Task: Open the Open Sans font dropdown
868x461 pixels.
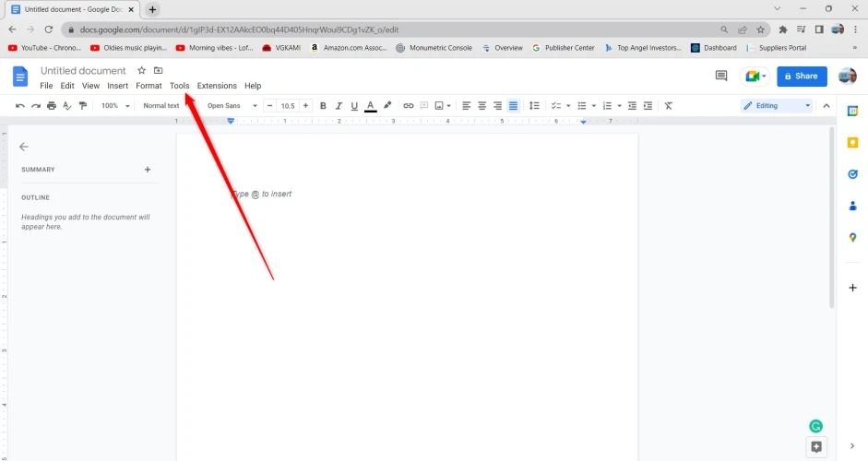Action: click(x=232, y=106)
